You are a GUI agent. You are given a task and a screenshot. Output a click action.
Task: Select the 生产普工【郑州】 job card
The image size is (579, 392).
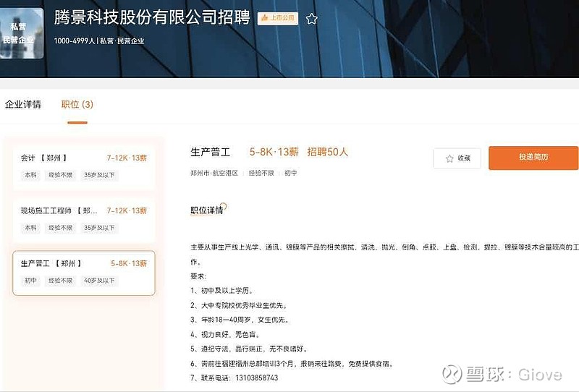(x=84, y=273)
